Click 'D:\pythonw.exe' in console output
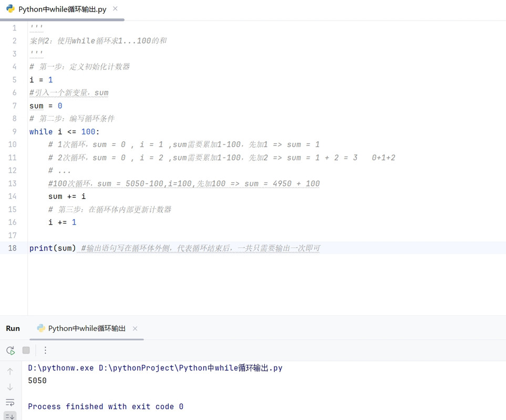Image resolution: width=506 pixels, height=420 pixels. 60,368
